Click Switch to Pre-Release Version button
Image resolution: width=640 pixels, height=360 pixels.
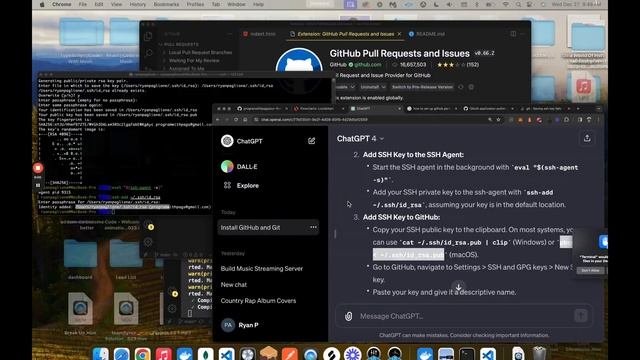pos(422,87)
